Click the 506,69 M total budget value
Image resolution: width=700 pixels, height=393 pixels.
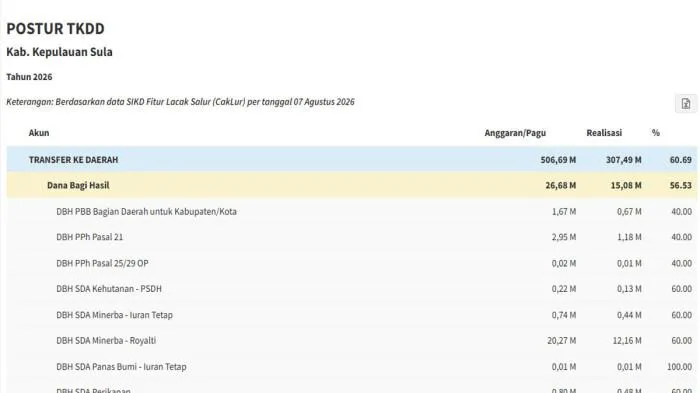click(x=558, y=159)
